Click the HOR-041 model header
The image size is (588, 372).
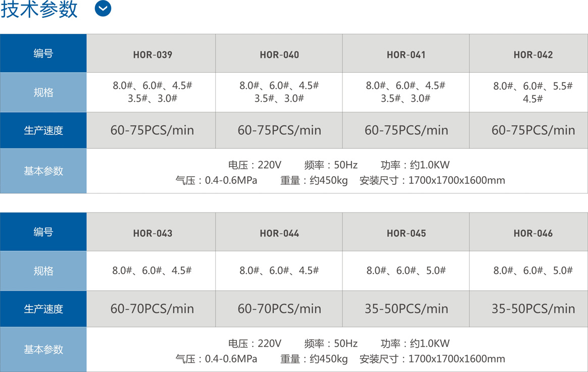click(406, 55)
